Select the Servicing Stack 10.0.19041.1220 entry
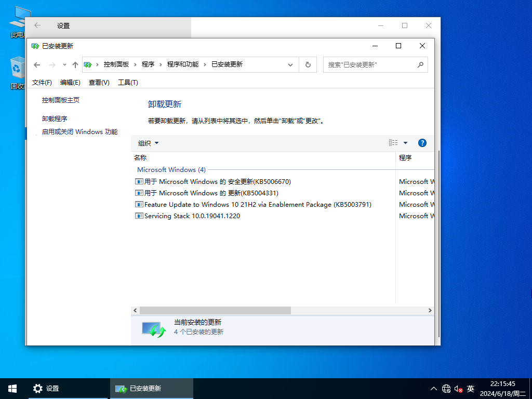 (190, 216)
